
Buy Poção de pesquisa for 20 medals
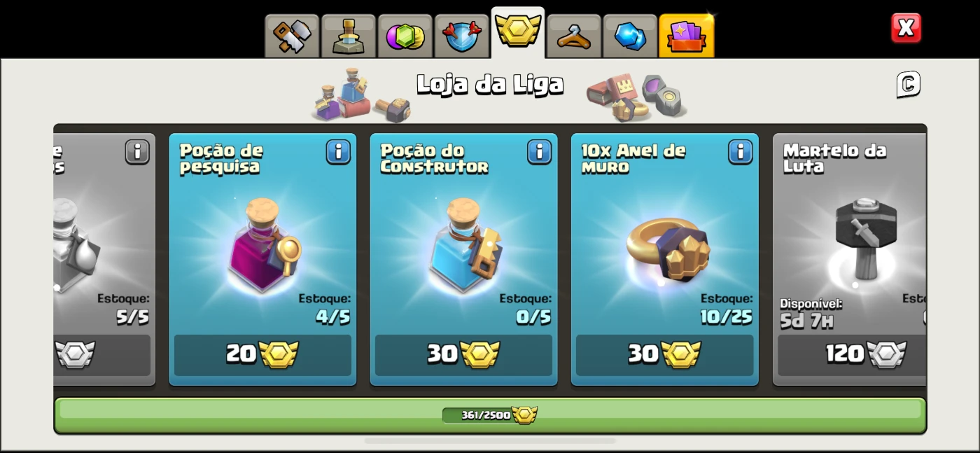[262, 355]
